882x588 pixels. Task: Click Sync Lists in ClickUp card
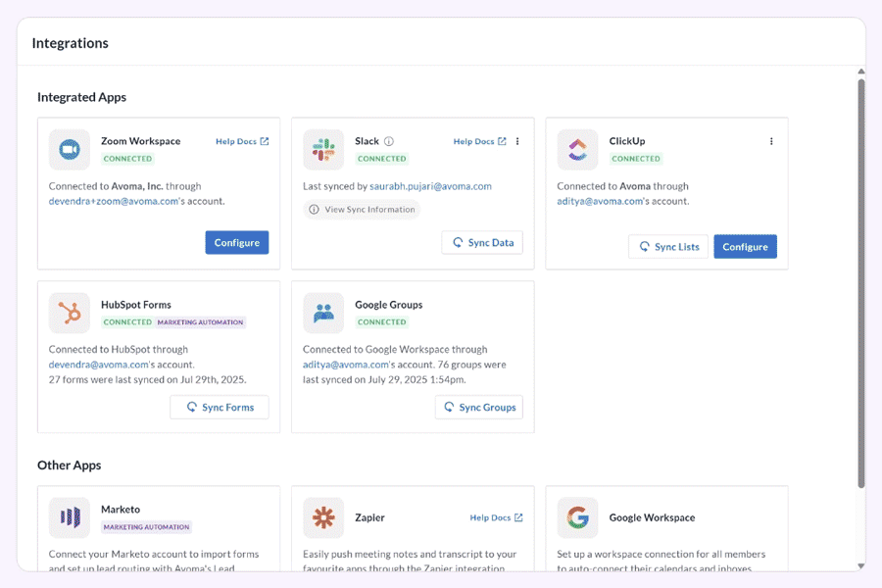pyautogui.click(x=668, y=247)
